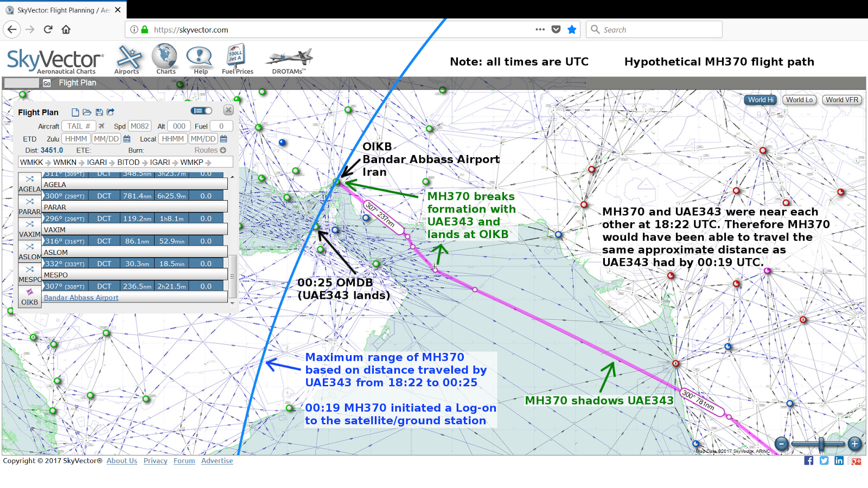Click the VAXIM waypoint button

pyautogui.click(x=30, y=229)
